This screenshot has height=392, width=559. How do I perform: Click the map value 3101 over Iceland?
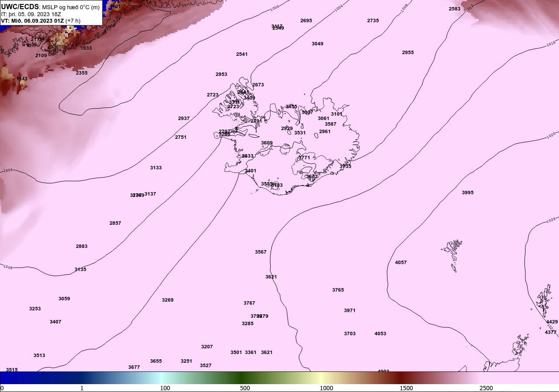coord(337,114)
